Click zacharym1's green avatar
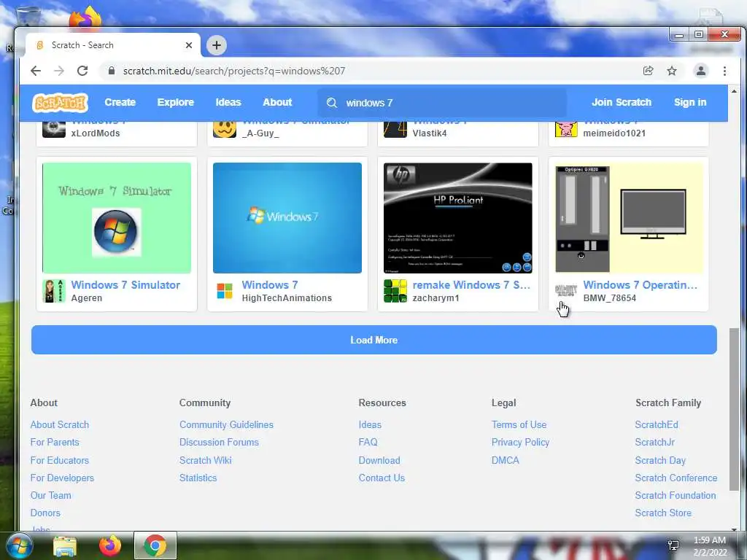Image resolution: width=747 pixels, height=560 pixels. [x=395, y=291]
